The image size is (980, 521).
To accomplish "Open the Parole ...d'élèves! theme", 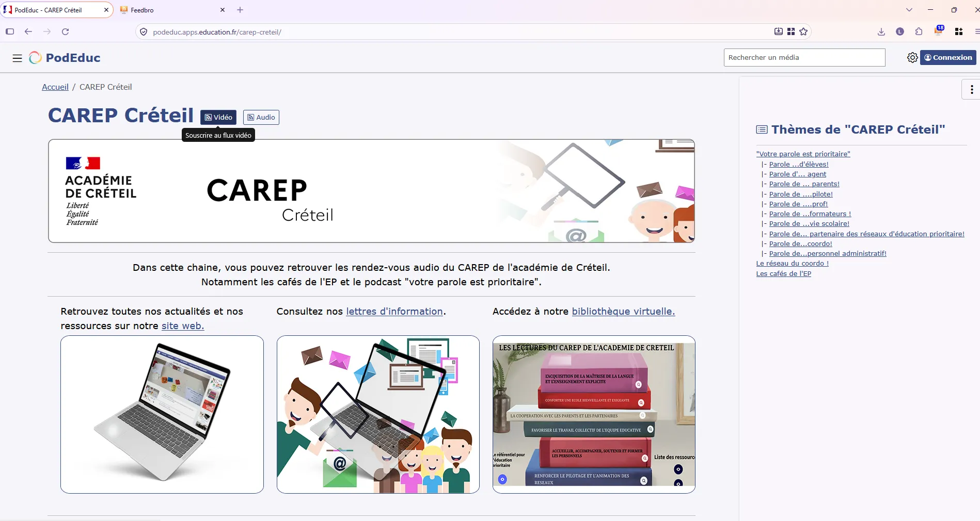I will pyautogui.click(x=799, y=165).
